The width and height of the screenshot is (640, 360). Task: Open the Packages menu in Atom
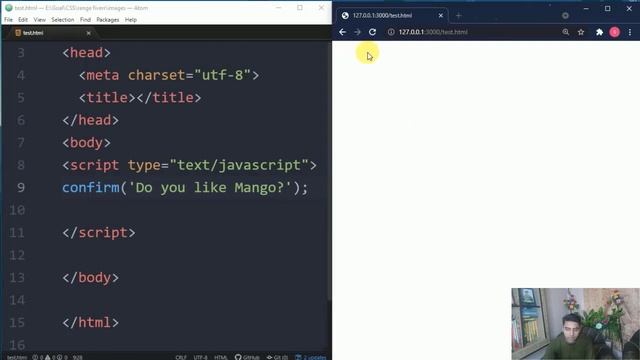pyautogui.click(x=108, y=20)
